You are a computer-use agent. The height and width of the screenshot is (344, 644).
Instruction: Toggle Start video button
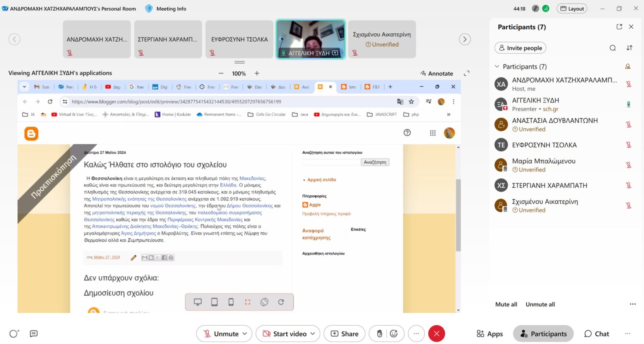(284, 334)
